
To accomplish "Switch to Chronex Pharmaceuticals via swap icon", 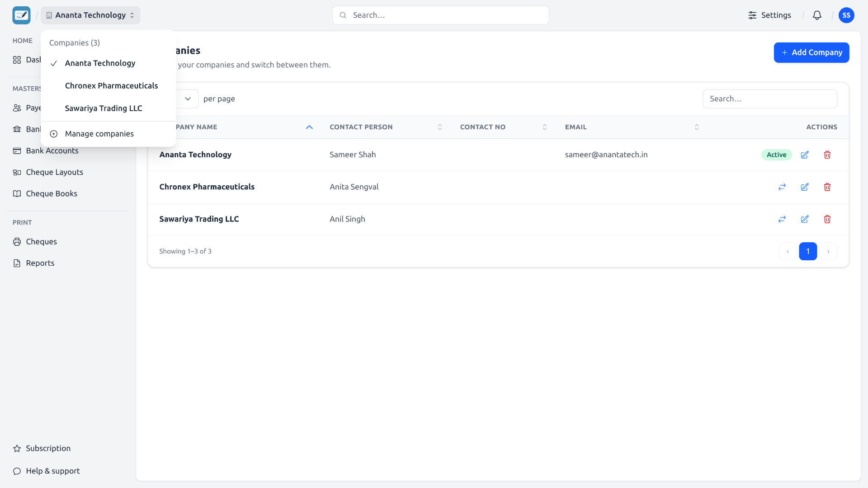I will point(782,187).
